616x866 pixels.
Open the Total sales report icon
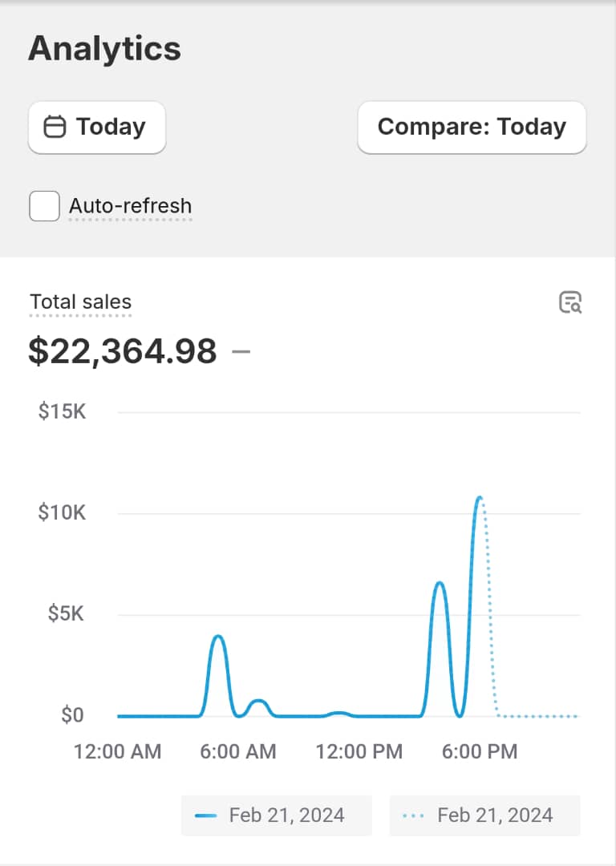point(570,302)
